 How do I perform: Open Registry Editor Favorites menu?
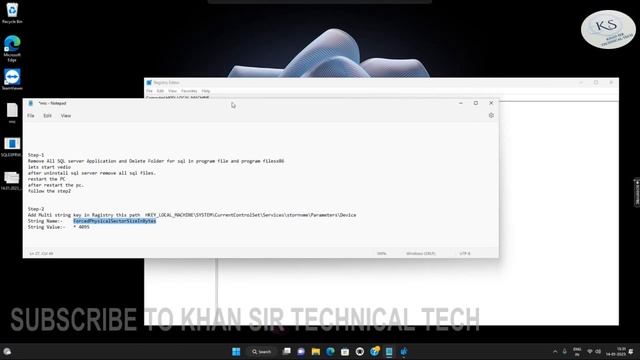[189, 91]
